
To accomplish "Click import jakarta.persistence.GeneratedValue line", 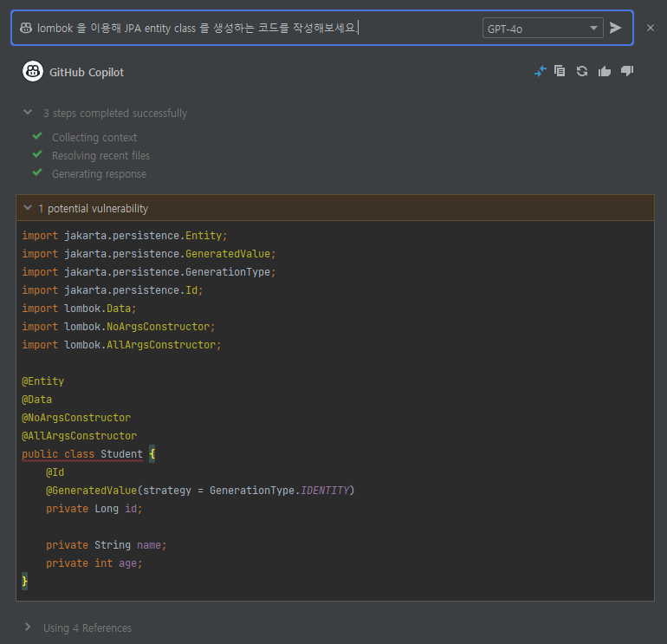I will (x=149, y=254).
